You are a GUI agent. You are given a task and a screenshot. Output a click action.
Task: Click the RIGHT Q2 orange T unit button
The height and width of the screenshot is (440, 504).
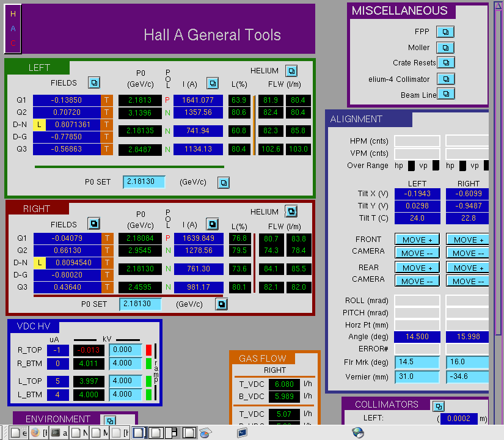point(108,250)
